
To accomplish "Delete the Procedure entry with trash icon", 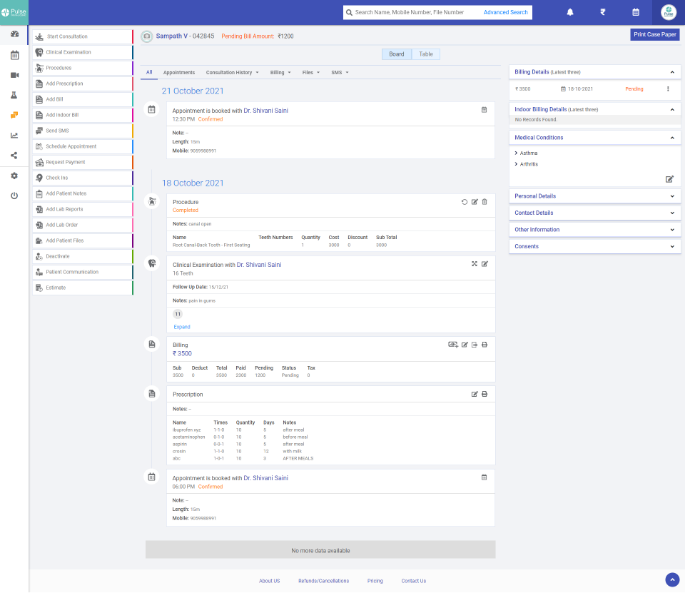I will point(485,202).
